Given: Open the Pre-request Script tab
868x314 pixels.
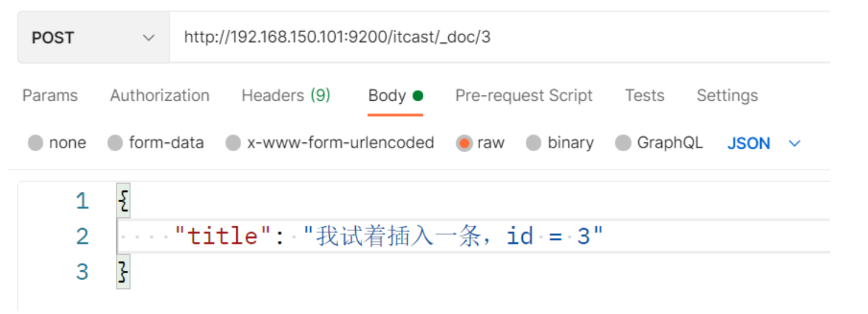Looking at the screenshot, I should click(523, 95).
